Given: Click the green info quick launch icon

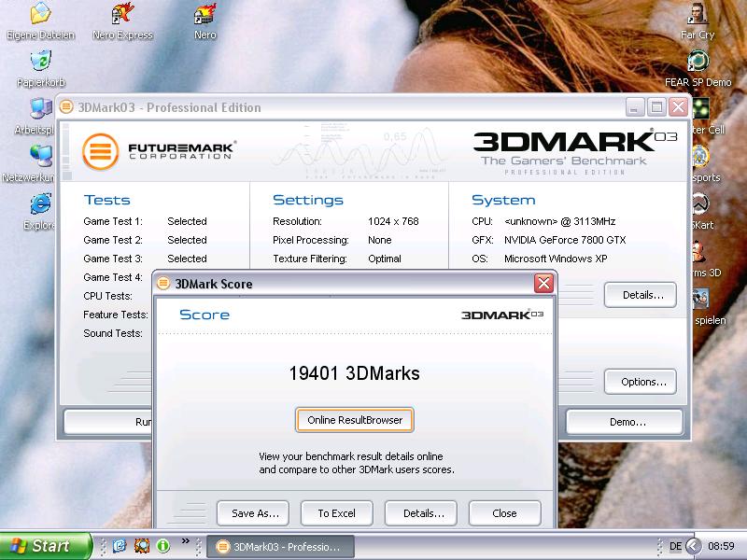Looking at the screenshot, I should (x=162, y=546).
